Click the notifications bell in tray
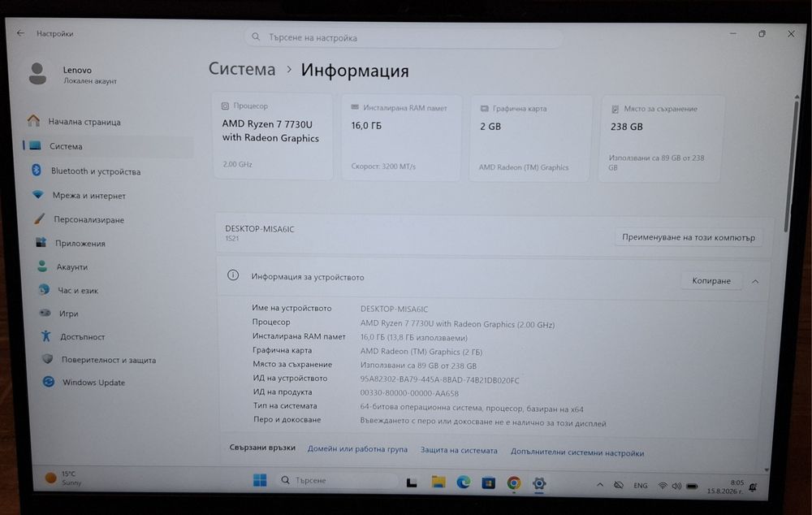This screenshot has height=515, width=812. [754, 487]
